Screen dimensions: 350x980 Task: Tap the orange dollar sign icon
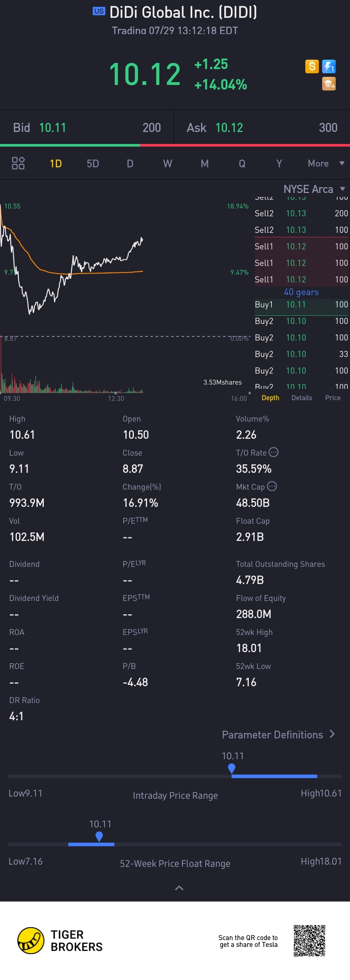coord(312,66)
